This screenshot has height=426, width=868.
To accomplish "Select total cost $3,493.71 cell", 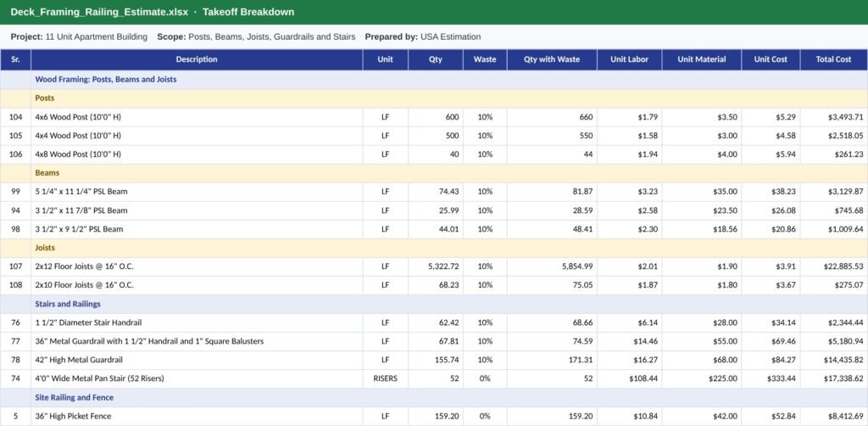I will pos(834,117).
